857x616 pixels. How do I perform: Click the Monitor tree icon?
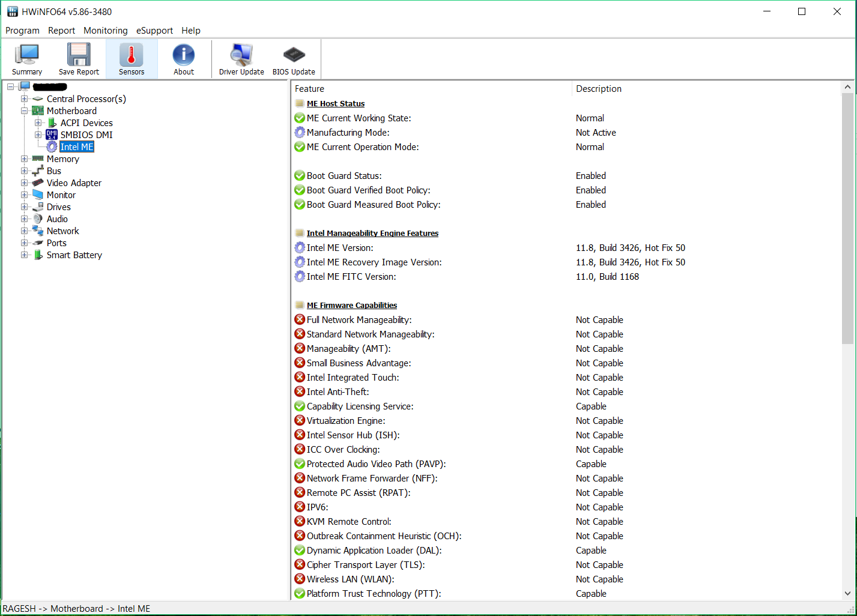click(38, 195)
